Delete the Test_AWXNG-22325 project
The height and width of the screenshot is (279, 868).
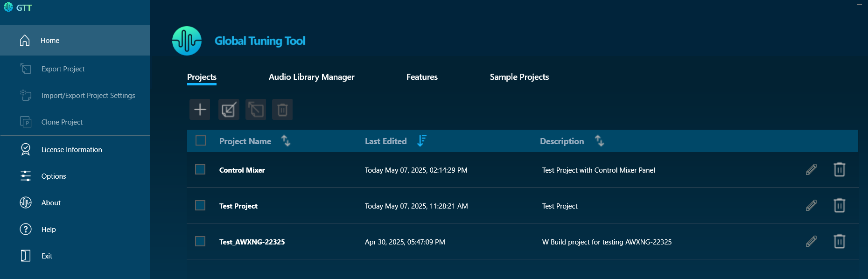pos(840,241)
